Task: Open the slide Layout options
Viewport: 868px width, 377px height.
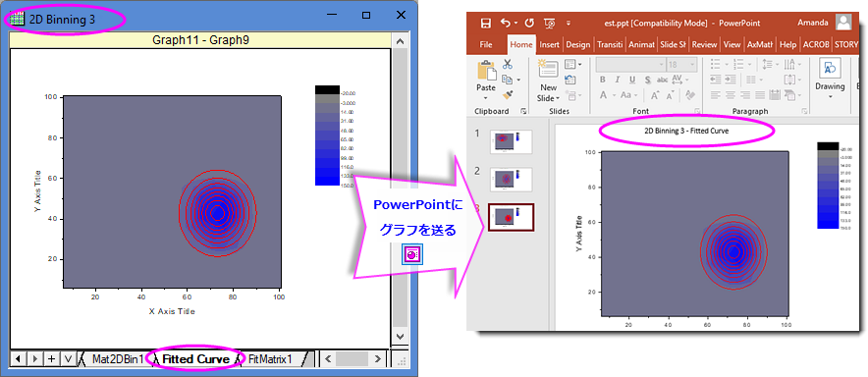Action: (x=573, y=64)
